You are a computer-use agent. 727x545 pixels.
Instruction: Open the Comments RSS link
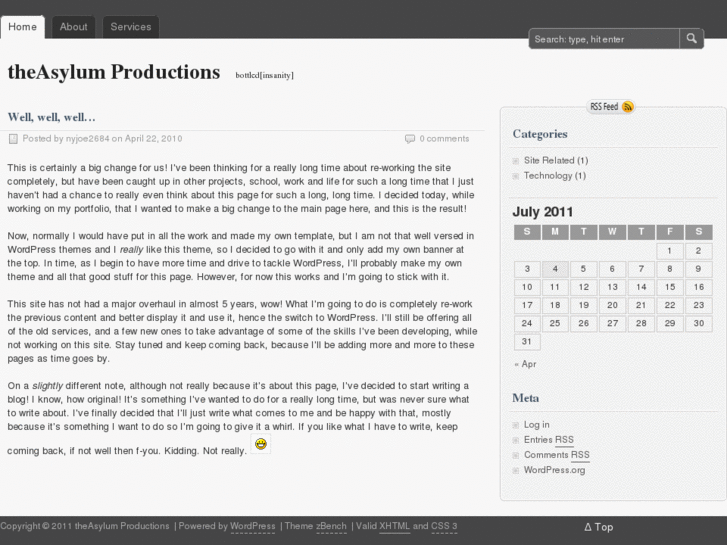pos(556,455)
